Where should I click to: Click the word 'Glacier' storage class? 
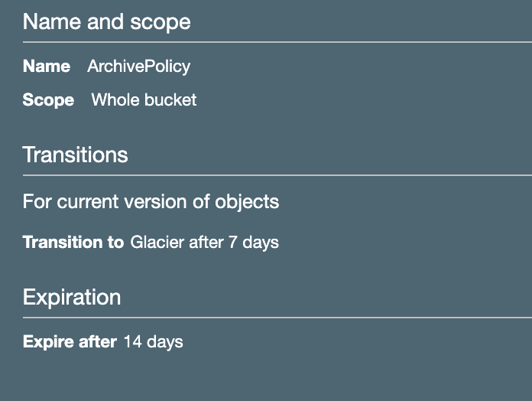157,243
